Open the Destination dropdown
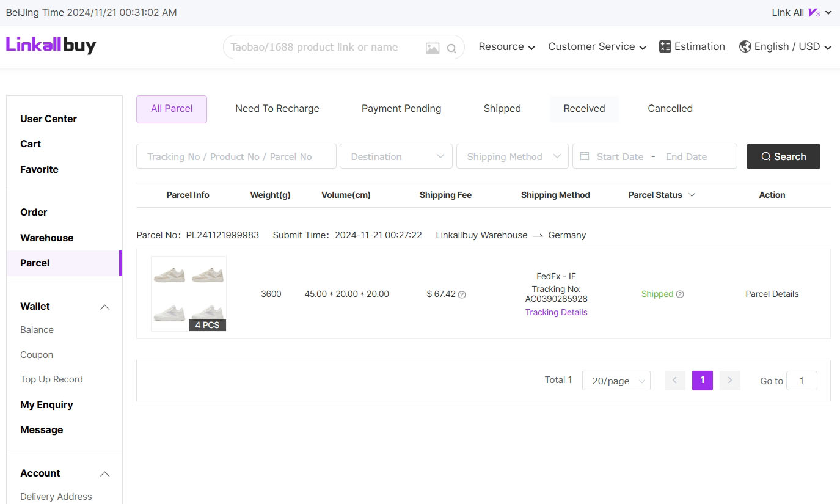This screenshot has height=504, width=840. (x=396, y=156)
